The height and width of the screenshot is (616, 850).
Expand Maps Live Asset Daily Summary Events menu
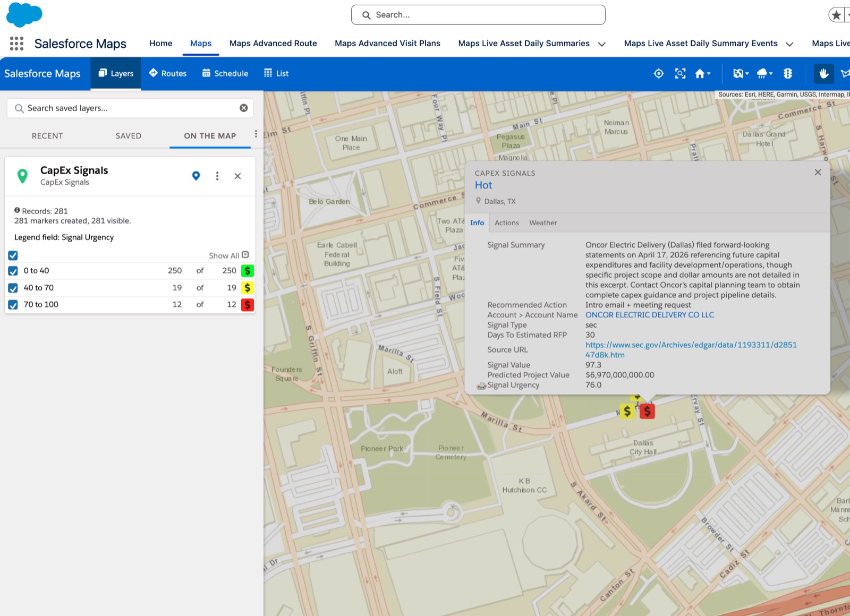789,44
